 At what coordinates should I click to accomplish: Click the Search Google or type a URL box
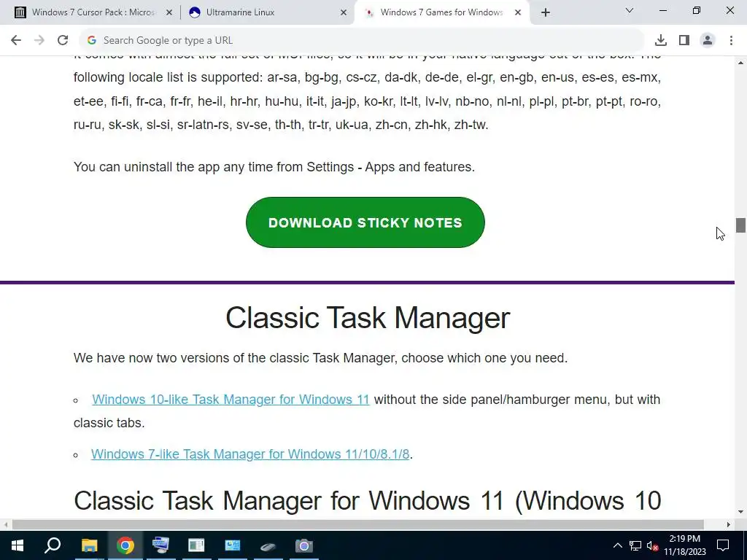pos(362,41)
